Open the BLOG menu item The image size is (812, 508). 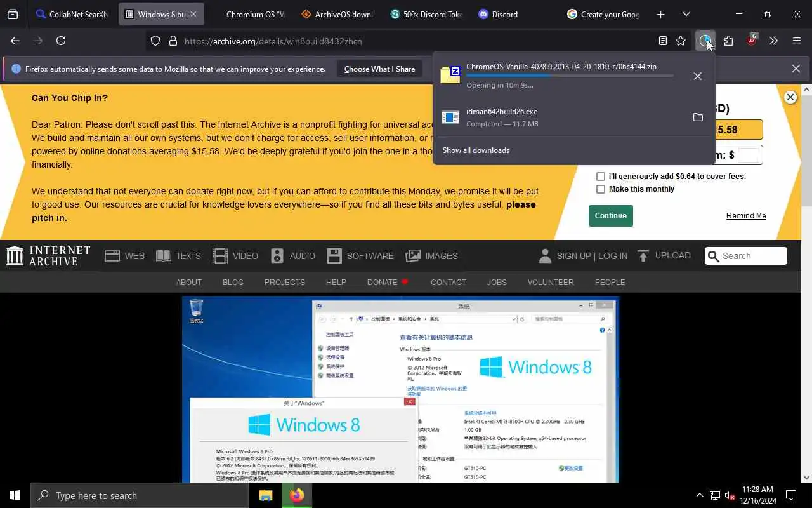tap(233, 282)
